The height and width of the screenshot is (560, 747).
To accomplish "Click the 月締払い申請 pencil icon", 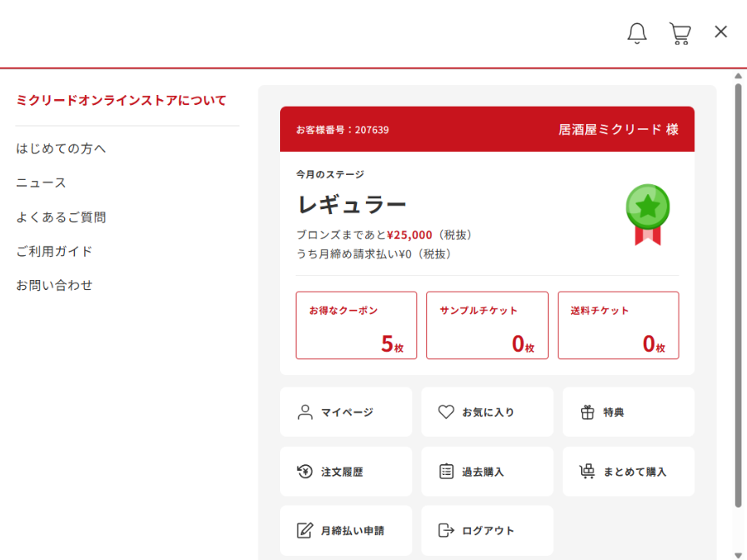I will pyautogui.click(x=305, y=530).
